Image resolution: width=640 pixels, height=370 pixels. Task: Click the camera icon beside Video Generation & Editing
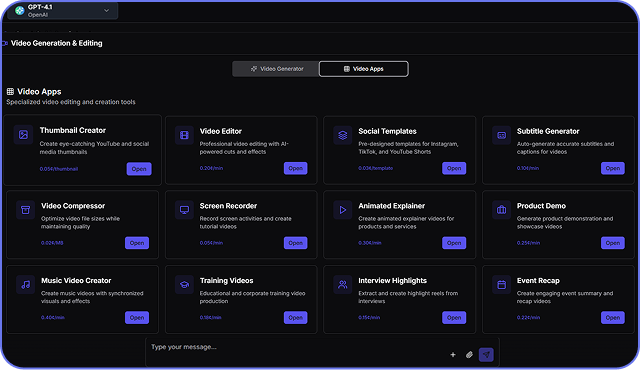[5, 43]
